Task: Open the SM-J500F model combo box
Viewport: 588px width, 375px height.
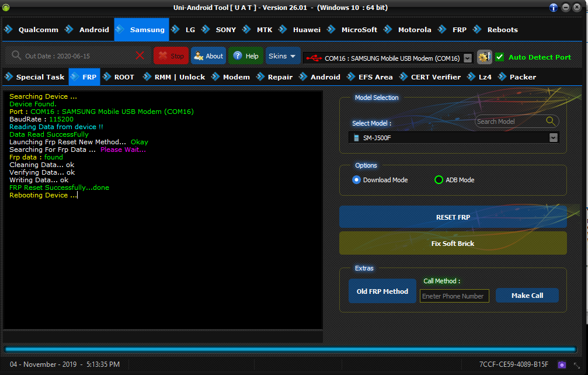Action: coord(454,138)
